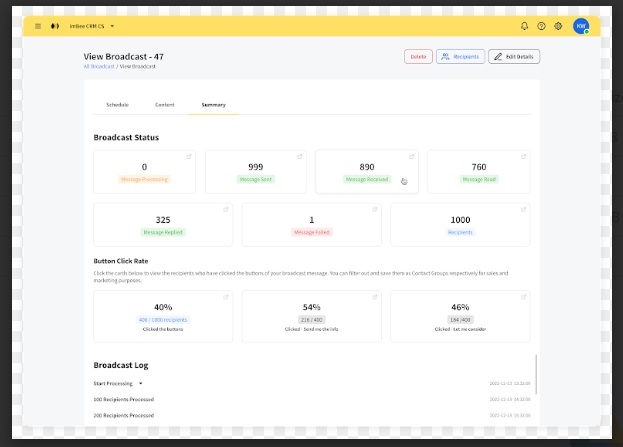Open the hamburger navigation menu
623x447 pixels.
tap(38, 26)
